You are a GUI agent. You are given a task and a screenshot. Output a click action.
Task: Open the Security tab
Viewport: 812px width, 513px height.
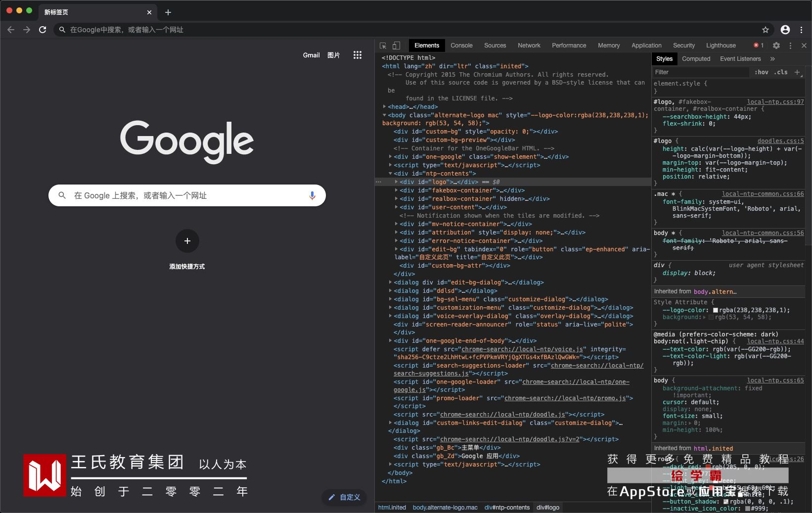click(x=684, y=46)
